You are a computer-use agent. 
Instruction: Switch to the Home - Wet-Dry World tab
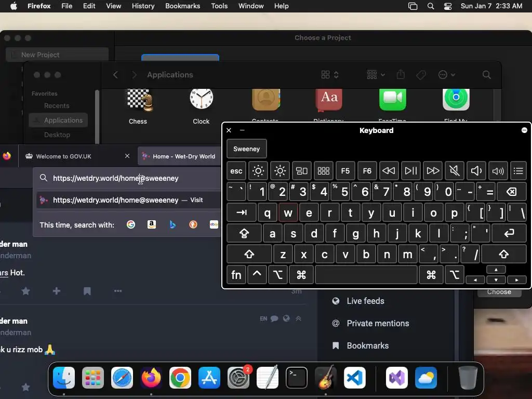coord(179,156)
